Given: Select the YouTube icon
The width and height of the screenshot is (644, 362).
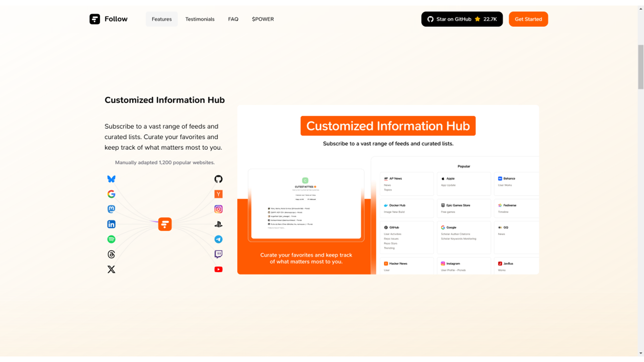Looking at the screenshot, I should [x=218, y=269].
